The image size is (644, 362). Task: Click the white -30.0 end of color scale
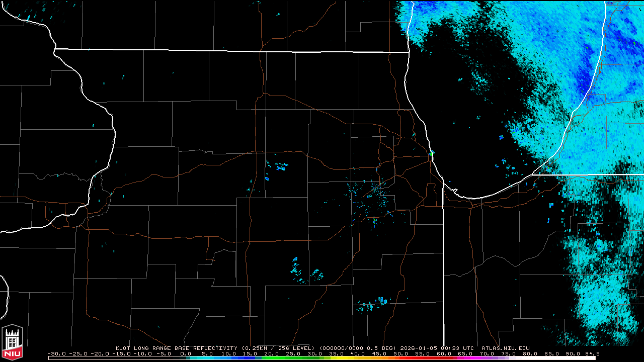(x=50, y=358)
